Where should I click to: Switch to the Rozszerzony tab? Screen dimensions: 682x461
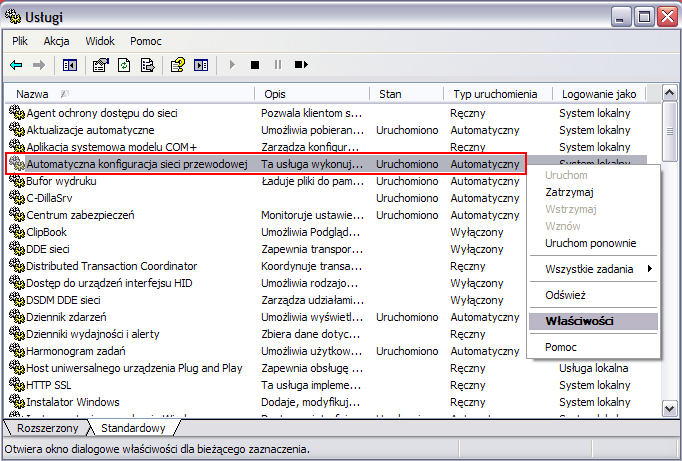(46, 428)
